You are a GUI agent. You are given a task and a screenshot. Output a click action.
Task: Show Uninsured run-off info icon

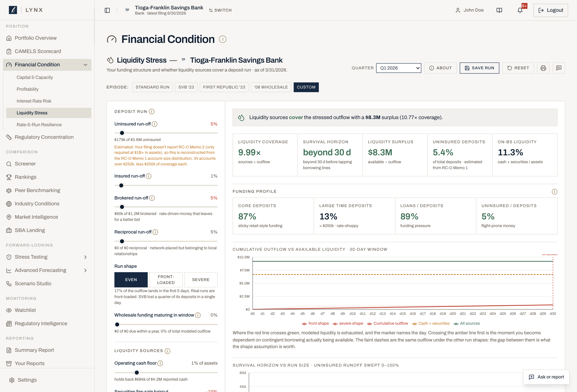click(x=154, y=124)
